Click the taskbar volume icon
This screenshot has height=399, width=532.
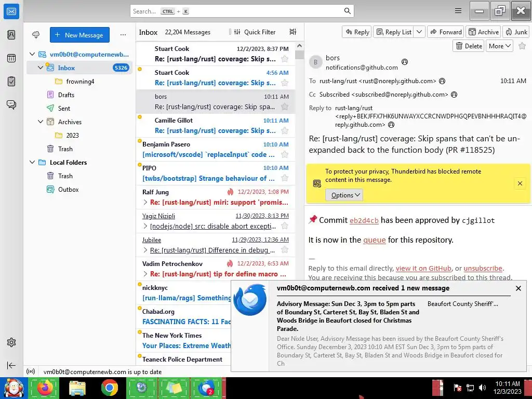[482, 388]
